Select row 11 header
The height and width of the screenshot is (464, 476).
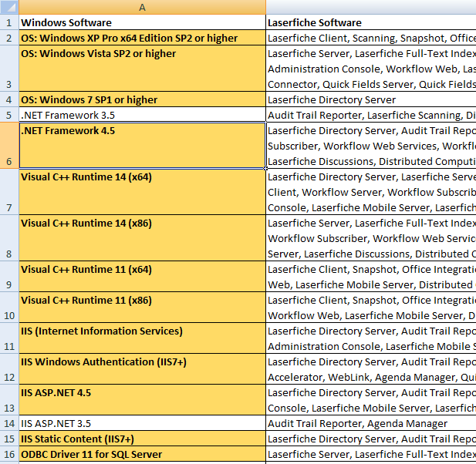[x=9, y=338]
